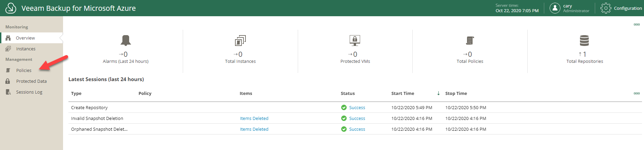Click the Alarms bell icon

(126, 41)
